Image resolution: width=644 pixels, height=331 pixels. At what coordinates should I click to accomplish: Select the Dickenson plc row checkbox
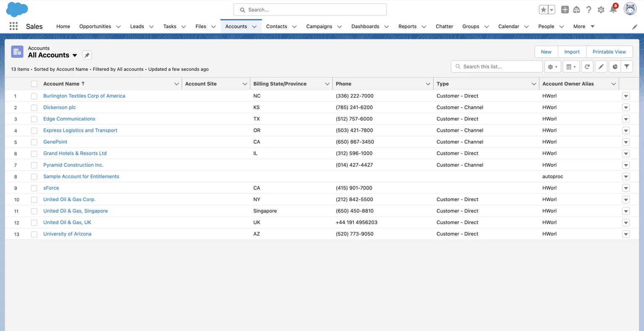pos(34,108)
